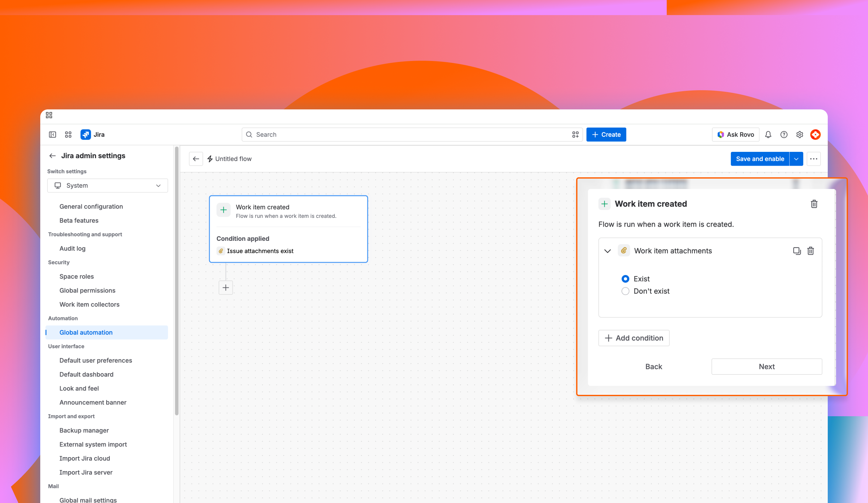
Task: Open the user profile avatar
Action: (x=815, y=135)
